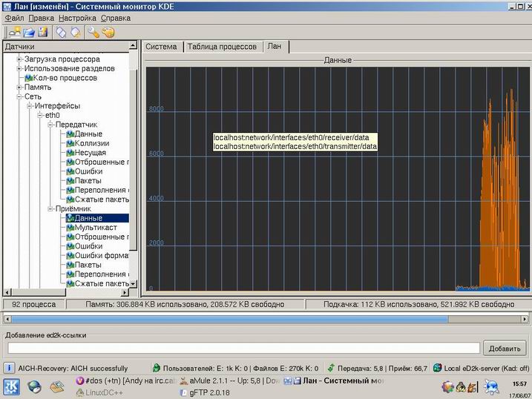This screenshot has width=532, height=399.
Task: Click the new worksheet toolbar icon
Action: tap(16, 32)
